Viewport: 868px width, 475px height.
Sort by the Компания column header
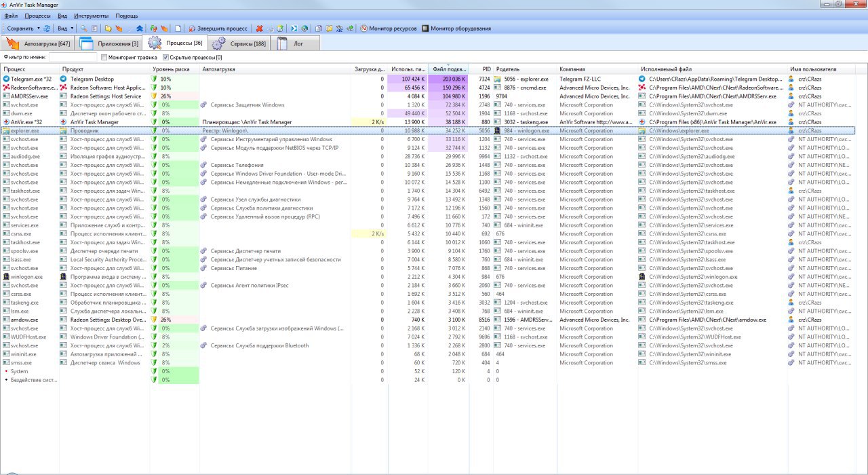(597, 69)
